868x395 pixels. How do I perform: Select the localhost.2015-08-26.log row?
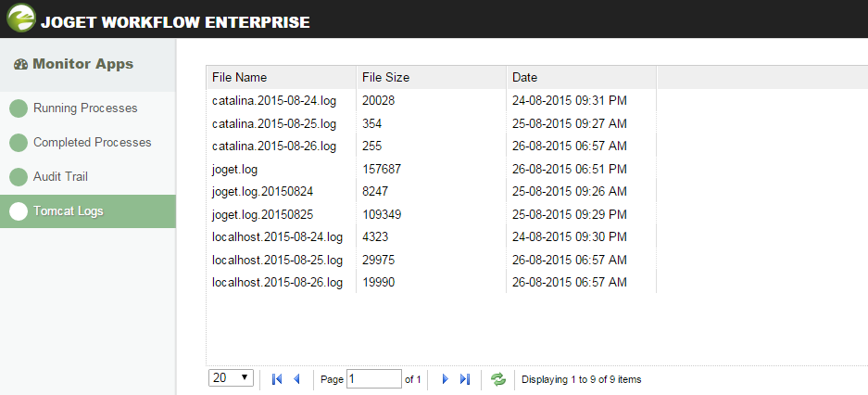[277, 282]
